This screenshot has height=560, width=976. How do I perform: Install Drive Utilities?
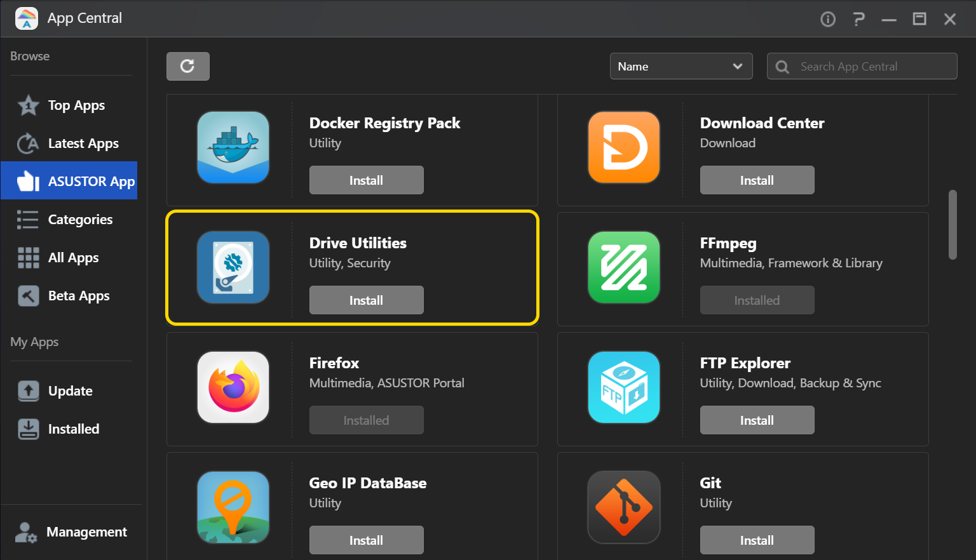pyautogui.click(x=367, y=300)
